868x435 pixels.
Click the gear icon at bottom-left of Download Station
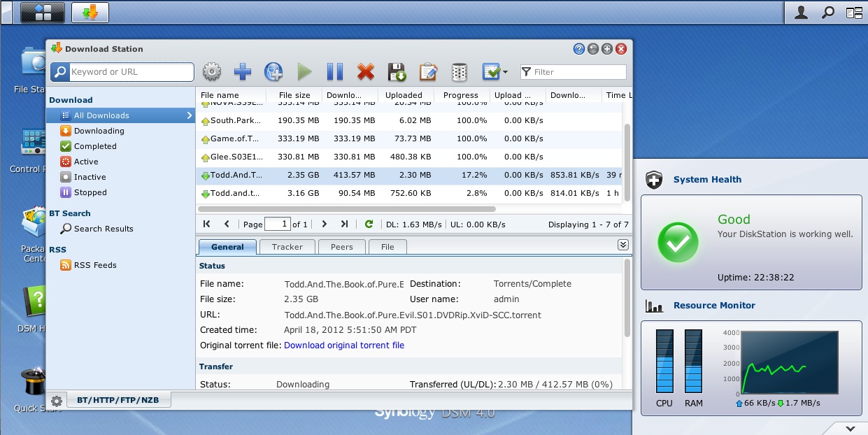pos(57,401)
